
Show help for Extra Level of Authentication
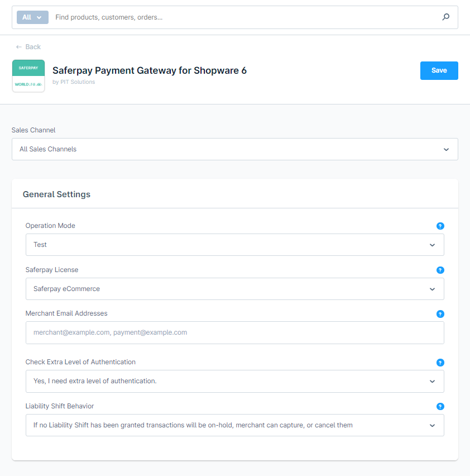(x=440, y=363)
